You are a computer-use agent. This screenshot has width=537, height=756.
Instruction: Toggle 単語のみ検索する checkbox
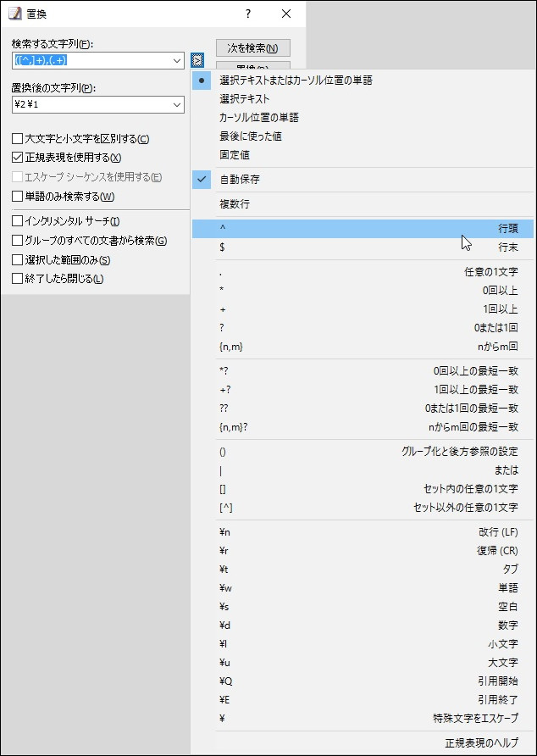(x=17, y=197)
